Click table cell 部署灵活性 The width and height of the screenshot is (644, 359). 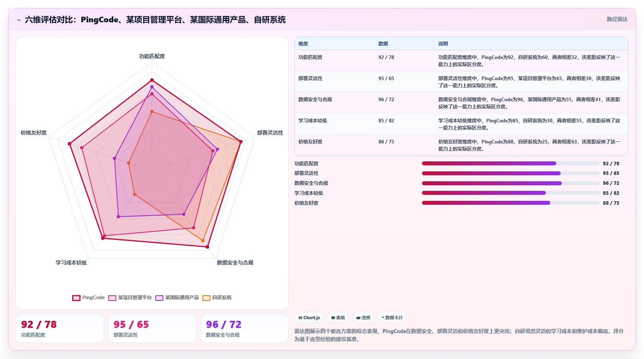point(310,78)
